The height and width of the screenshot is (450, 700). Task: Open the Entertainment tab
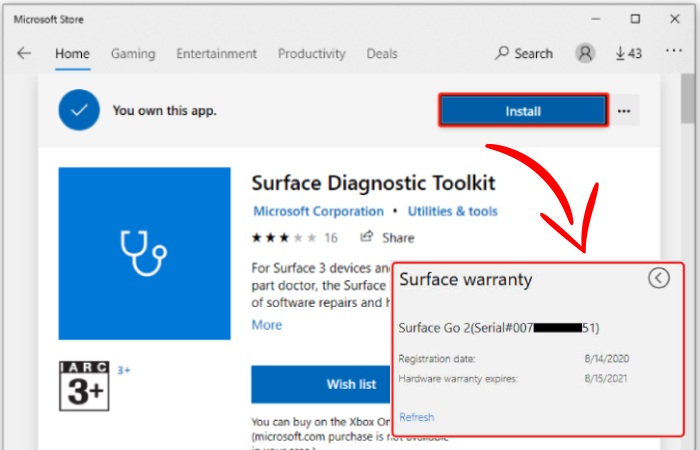coord(217,54)
